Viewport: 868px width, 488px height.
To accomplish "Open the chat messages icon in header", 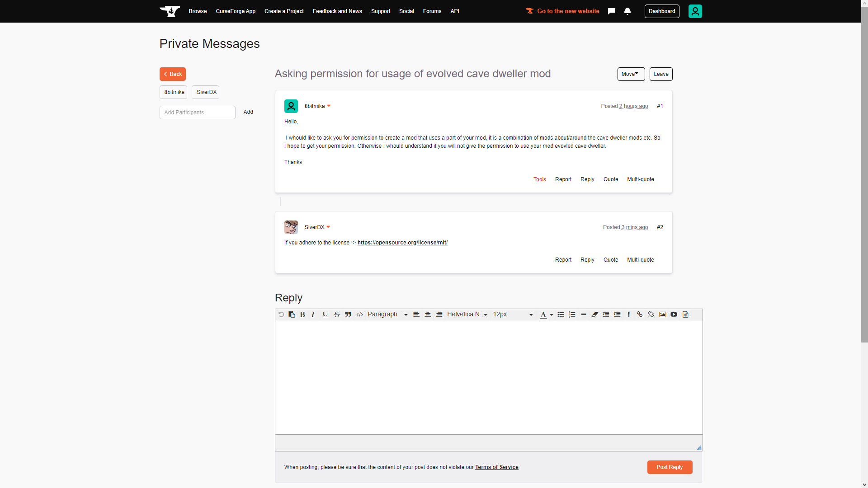I will click(612, 11).
